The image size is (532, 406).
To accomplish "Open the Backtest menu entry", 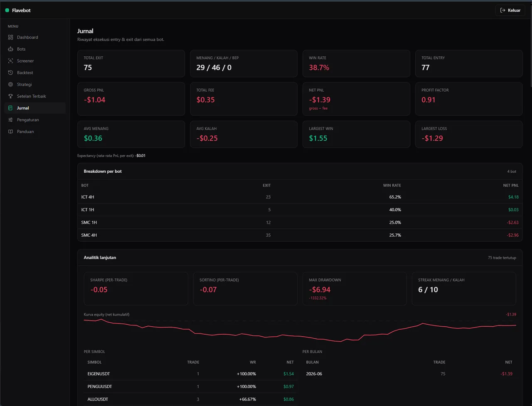I will (x=35, y=73).
